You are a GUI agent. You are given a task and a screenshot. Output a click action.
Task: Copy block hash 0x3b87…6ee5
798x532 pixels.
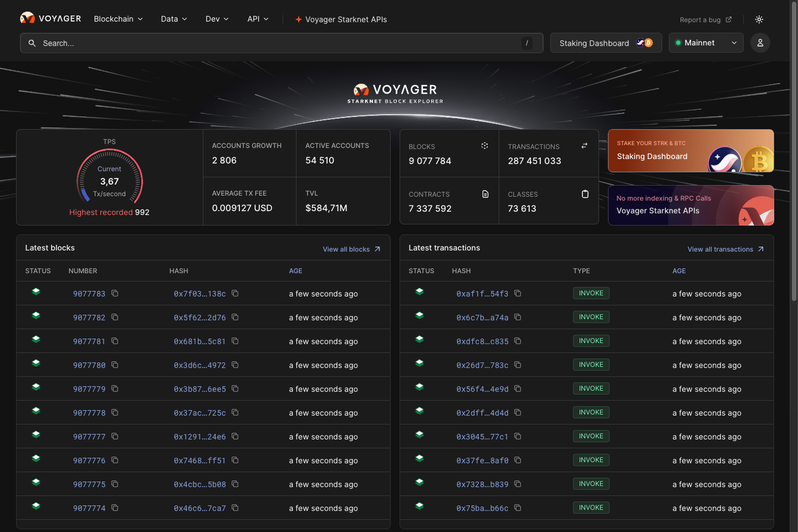point(235,388)
